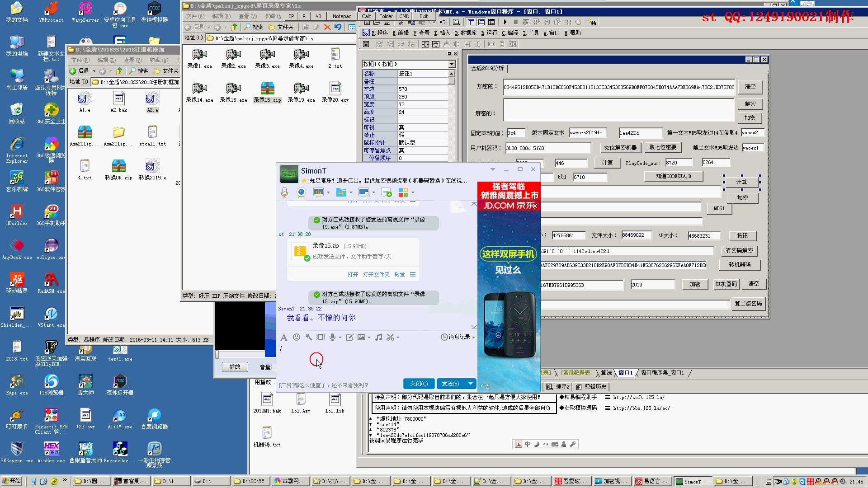The width and height of the screenshot is (868, 488).
Task: Open the 工具 menu in the IDE
Action: point(531,33)
